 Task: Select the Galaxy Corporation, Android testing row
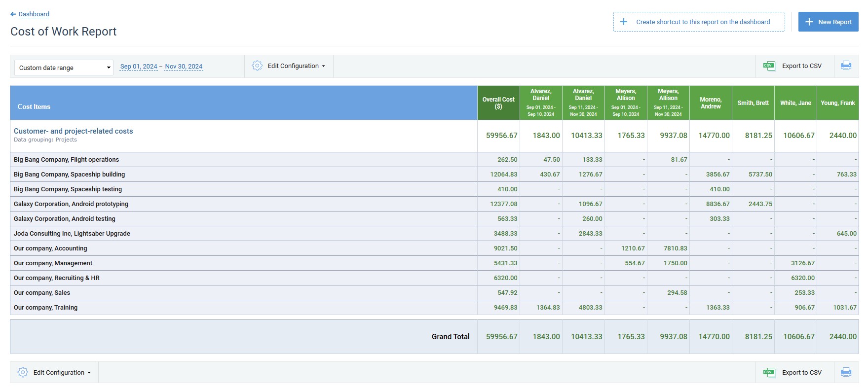434,219
